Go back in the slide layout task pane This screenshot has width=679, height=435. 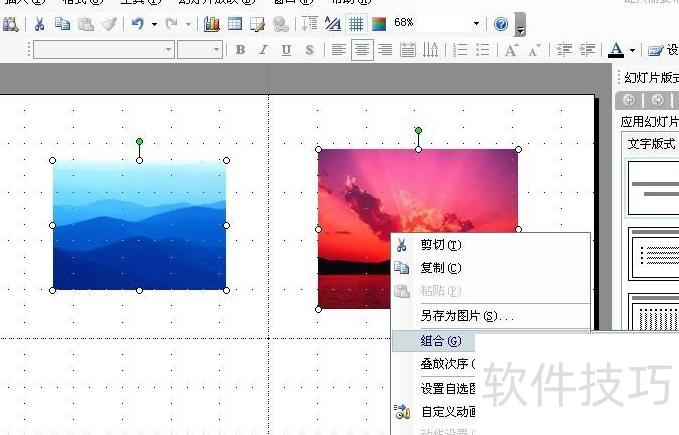click(629, 100)
